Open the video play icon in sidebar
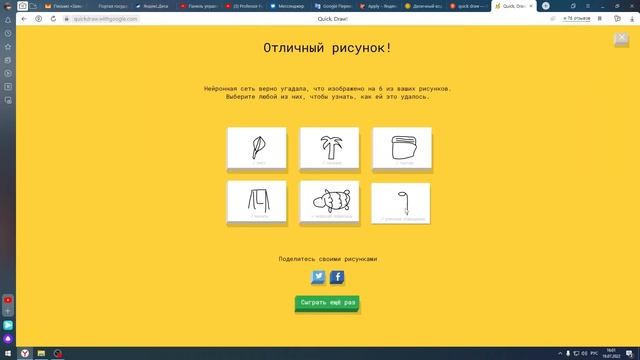640x360 pixels. pyautogui.click(x=8, y=73)
